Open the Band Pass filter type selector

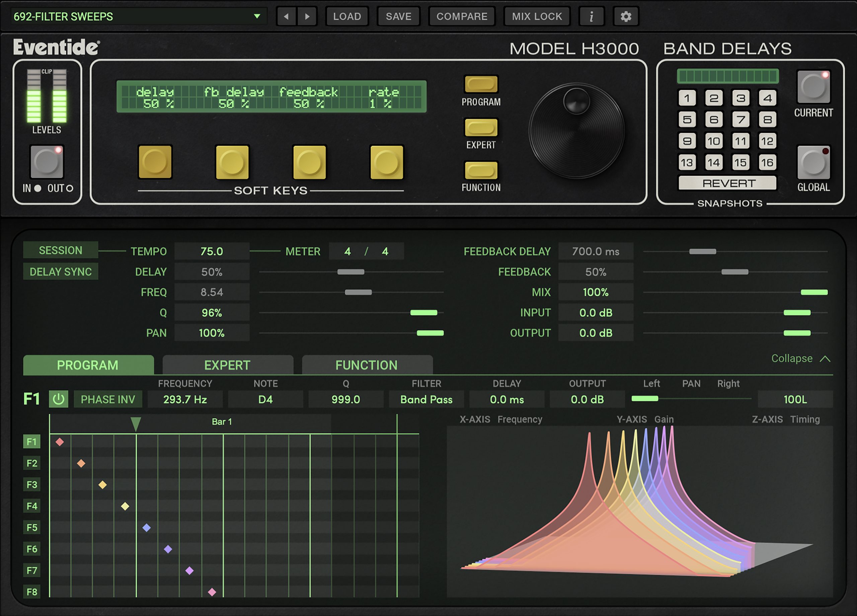pyautogui.click(x=426, y=399)
